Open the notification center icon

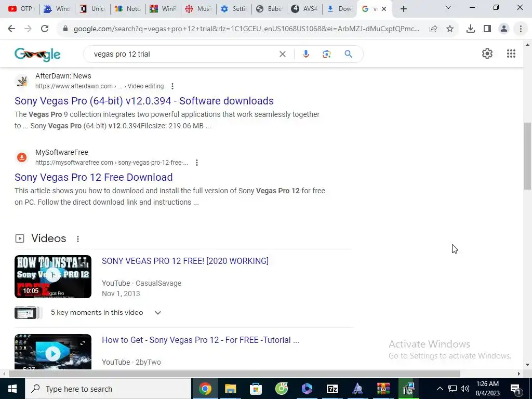click(x=515, y=389)
